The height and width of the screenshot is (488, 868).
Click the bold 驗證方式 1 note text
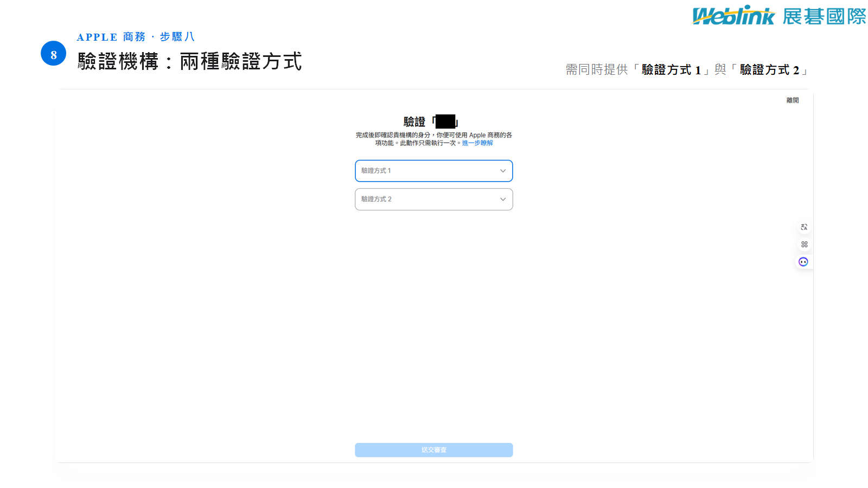(x=672, y=70)
